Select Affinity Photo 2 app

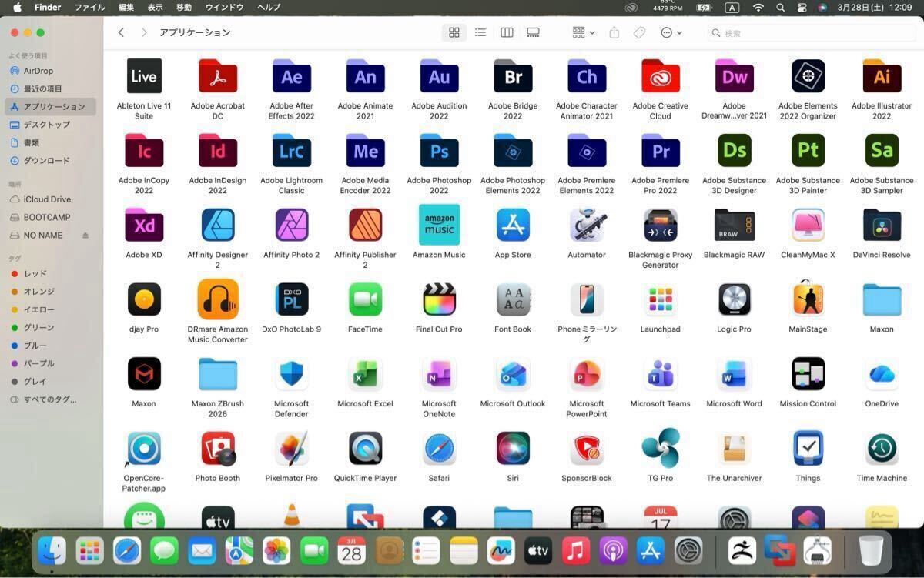[x=292, y=225]
